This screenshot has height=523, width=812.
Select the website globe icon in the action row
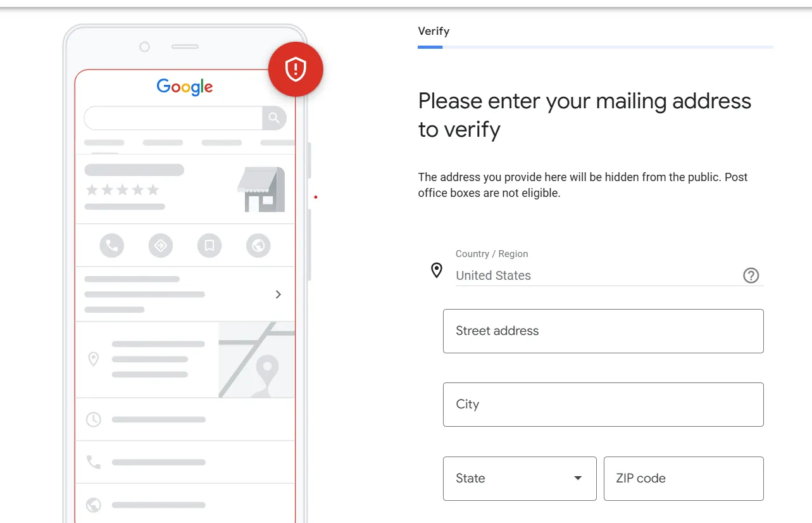(258, 246)
